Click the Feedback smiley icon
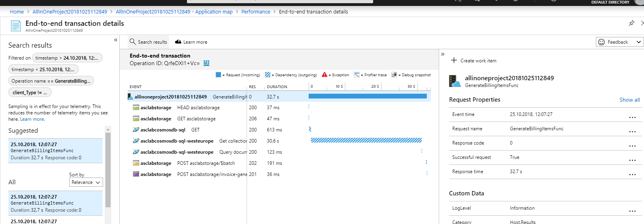 click(x=601, y=42)
